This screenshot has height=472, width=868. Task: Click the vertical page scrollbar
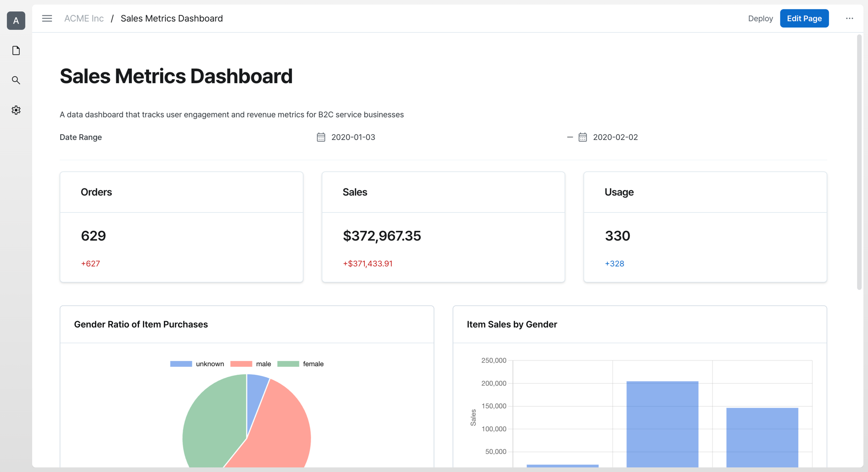tap(859, 163)
